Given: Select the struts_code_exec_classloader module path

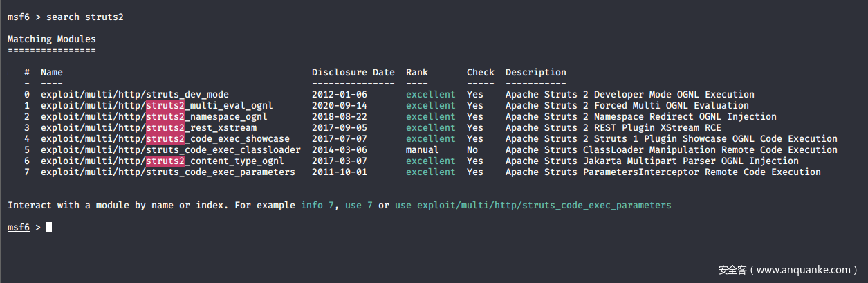Looking at the screenshot, I should click(x=170, y=149).
